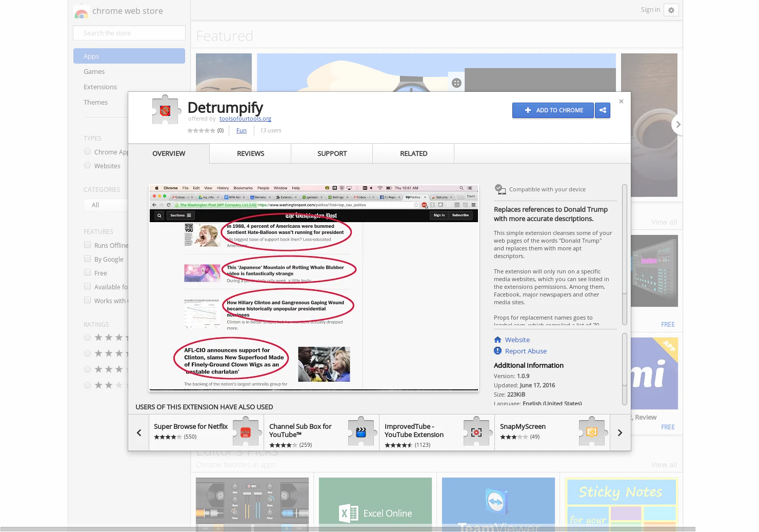Select Games in the sidebar

tap(94, 71)
